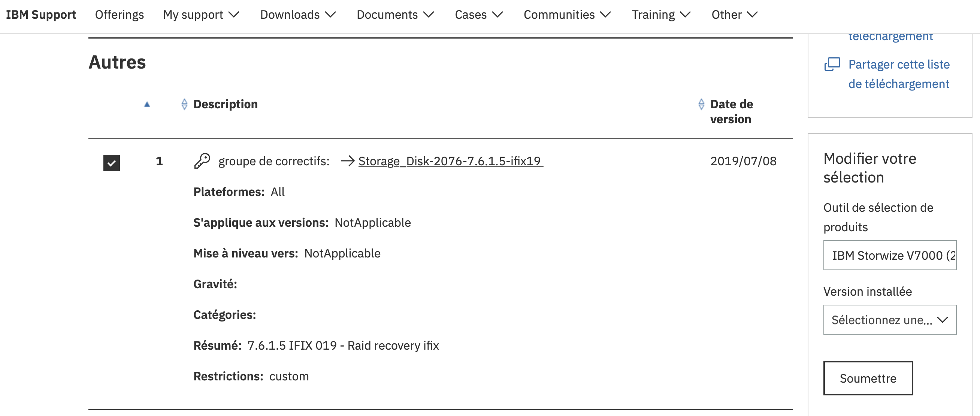Click the blue ascending sort triangle

point(147,105)
